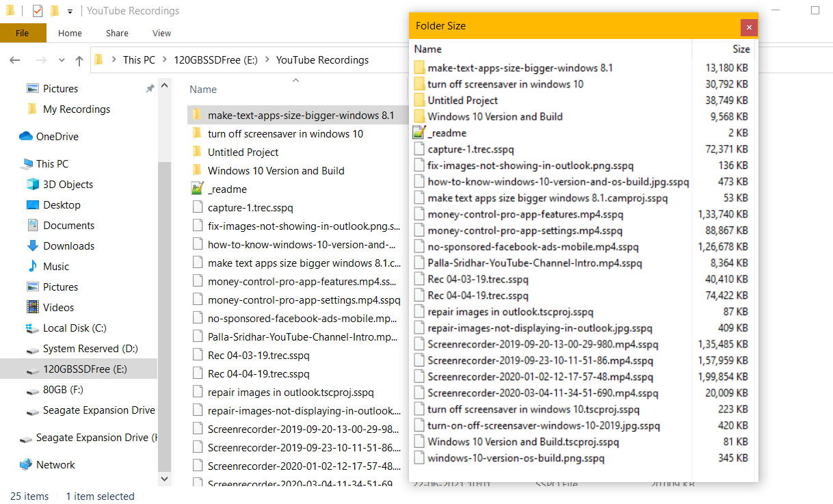Image resolution: width=833 pixels, height=504 pixels.
Task: Open the File ribbon tab
Action: tap(23, 33)
